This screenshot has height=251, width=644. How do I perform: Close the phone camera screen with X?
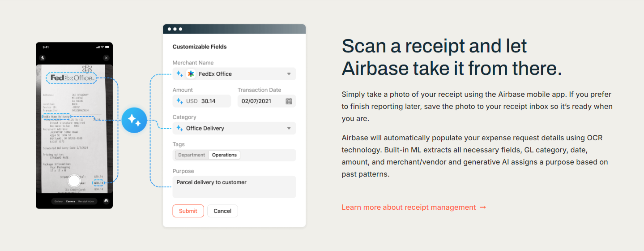tap(106, 58)
